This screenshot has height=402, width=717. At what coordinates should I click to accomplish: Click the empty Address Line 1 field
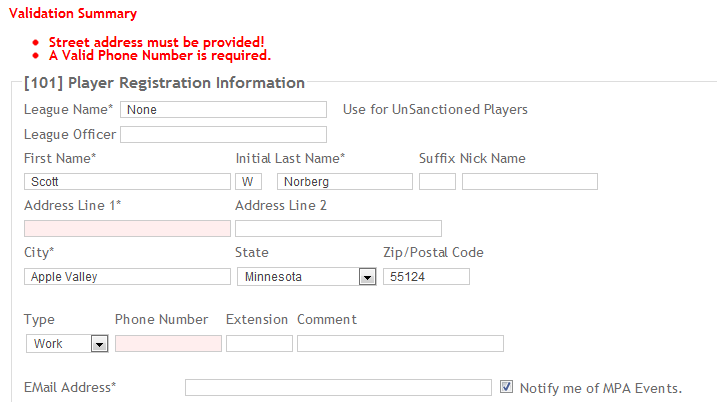click(127, 229)
